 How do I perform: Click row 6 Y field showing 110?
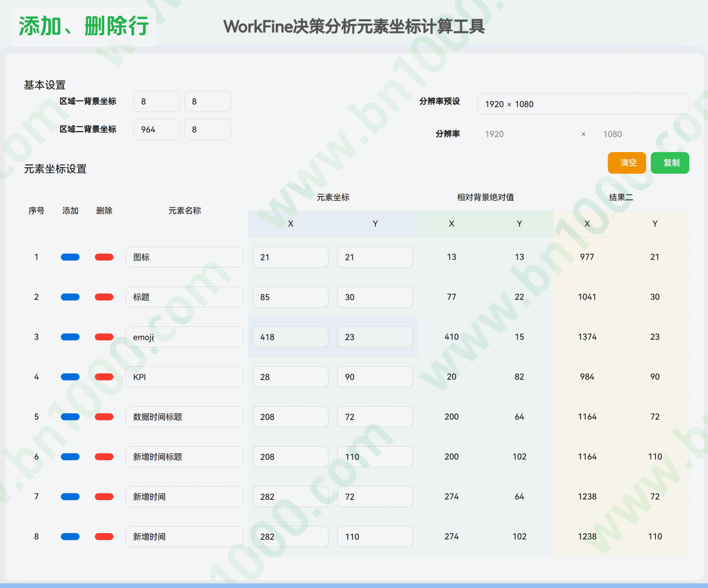click(375, 457)
